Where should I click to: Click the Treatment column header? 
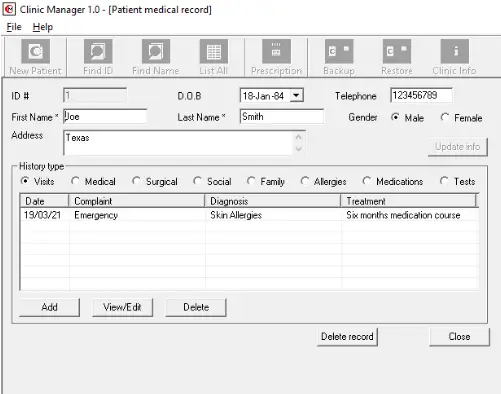[x=409, y=201]
